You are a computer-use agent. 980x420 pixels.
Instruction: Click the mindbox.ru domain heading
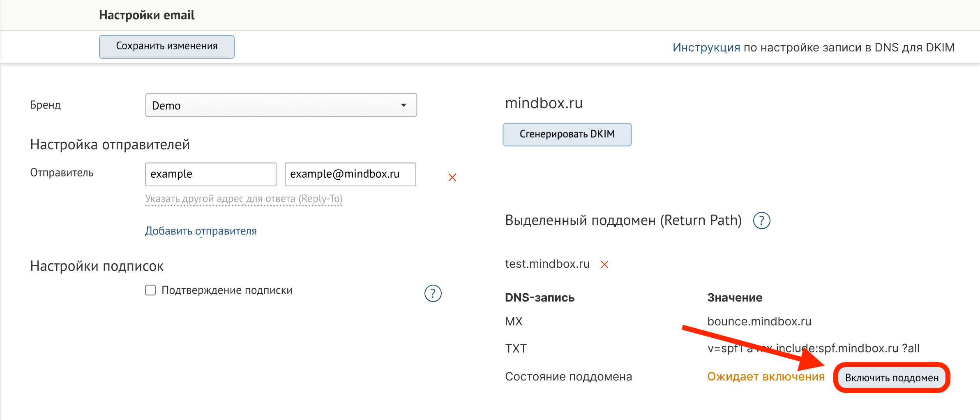pyautogui.click(x=544, y=103)
